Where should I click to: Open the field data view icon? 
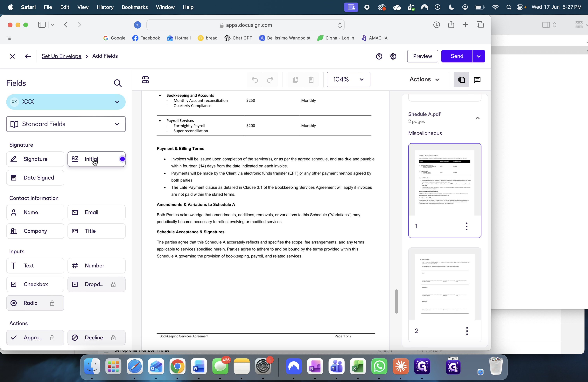point(145,80)
